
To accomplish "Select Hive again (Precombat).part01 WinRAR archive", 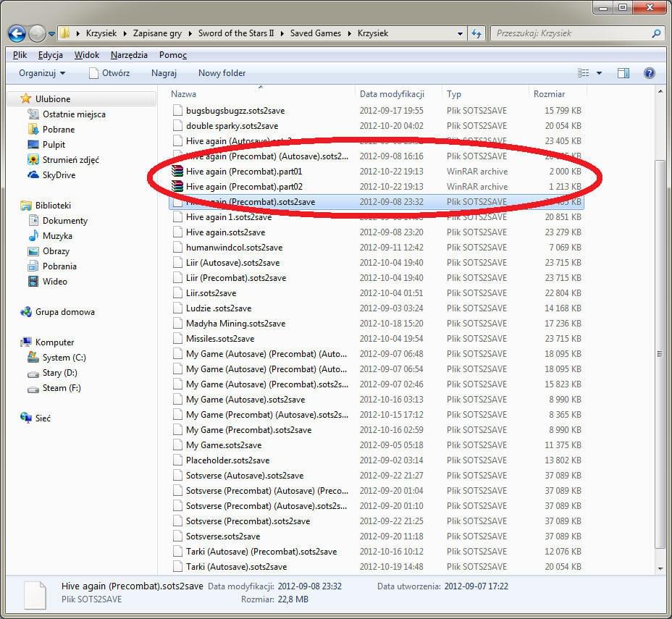I will [377, 172].
